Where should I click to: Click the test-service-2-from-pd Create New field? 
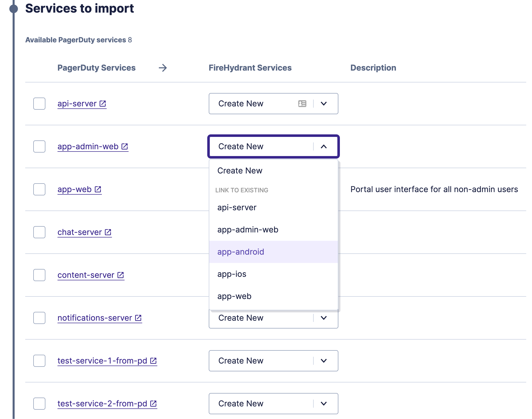coord(274,404)
